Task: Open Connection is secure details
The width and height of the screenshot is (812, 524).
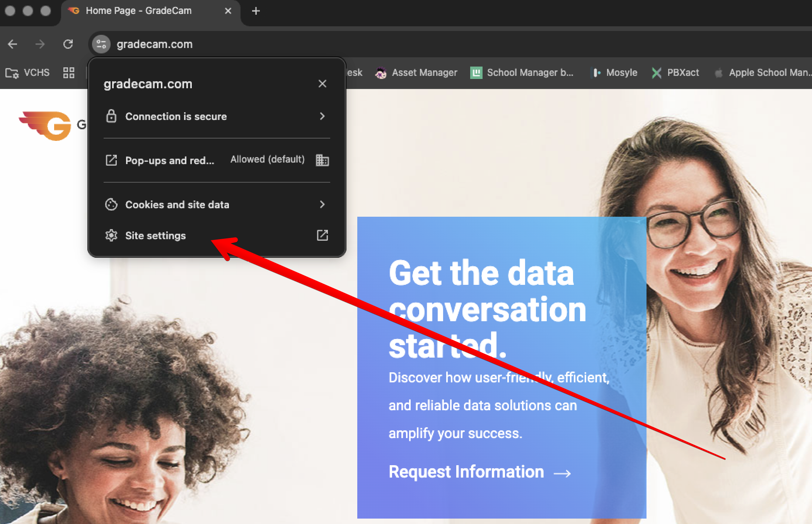Action: pyautogui.click(x=217, y=116)
